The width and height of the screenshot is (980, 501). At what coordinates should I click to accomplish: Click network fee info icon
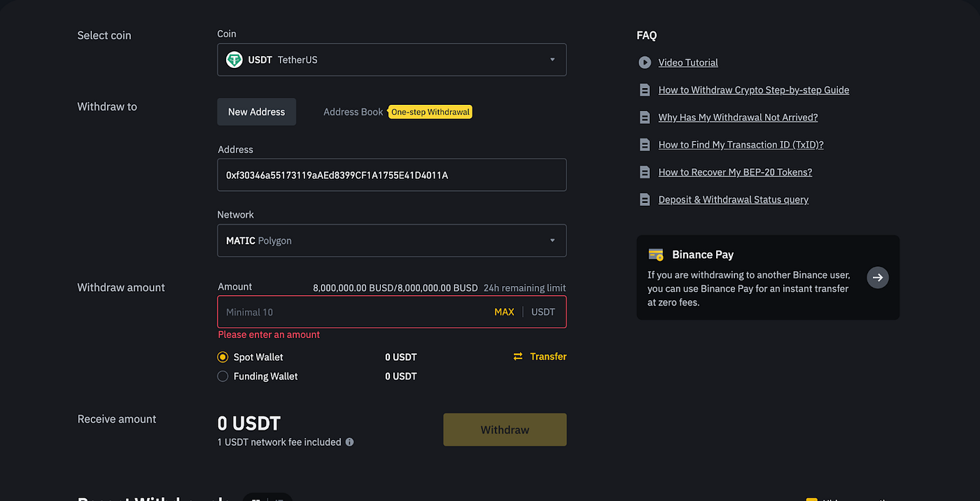point(349,442)
